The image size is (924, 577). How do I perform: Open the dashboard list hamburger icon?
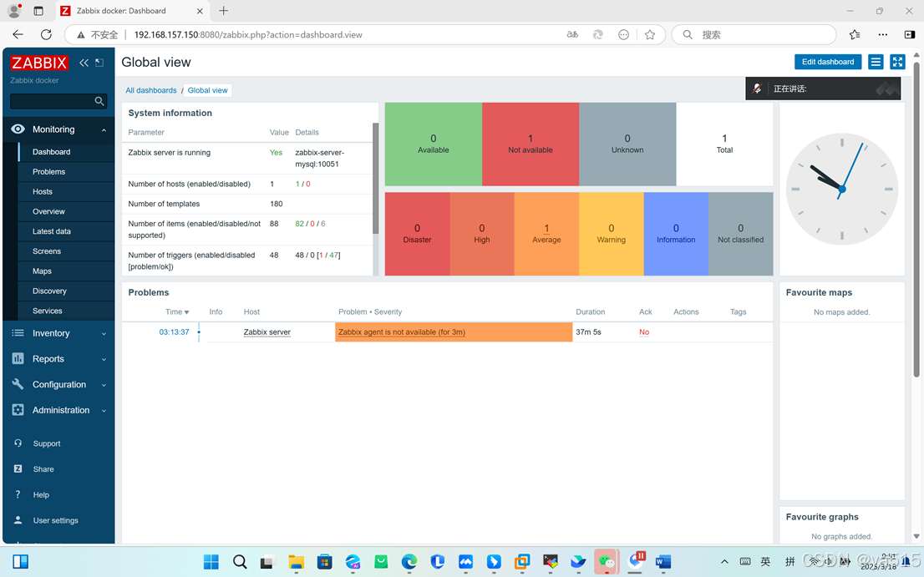874,62
